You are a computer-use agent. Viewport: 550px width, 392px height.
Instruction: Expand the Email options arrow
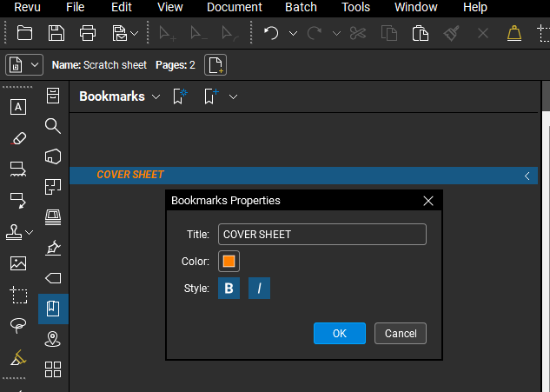click(134, 34)
